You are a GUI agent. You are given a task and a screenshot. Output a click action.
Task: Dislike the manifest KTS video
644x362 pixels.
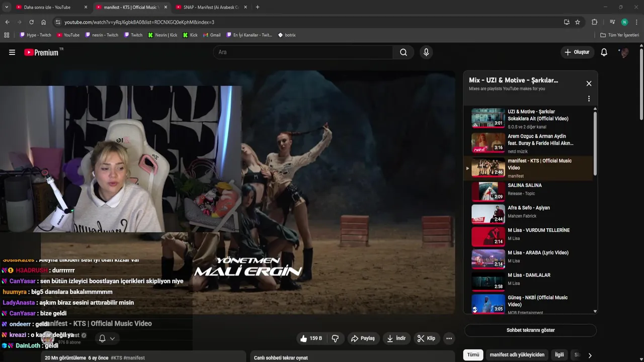(x=335, y=338)
